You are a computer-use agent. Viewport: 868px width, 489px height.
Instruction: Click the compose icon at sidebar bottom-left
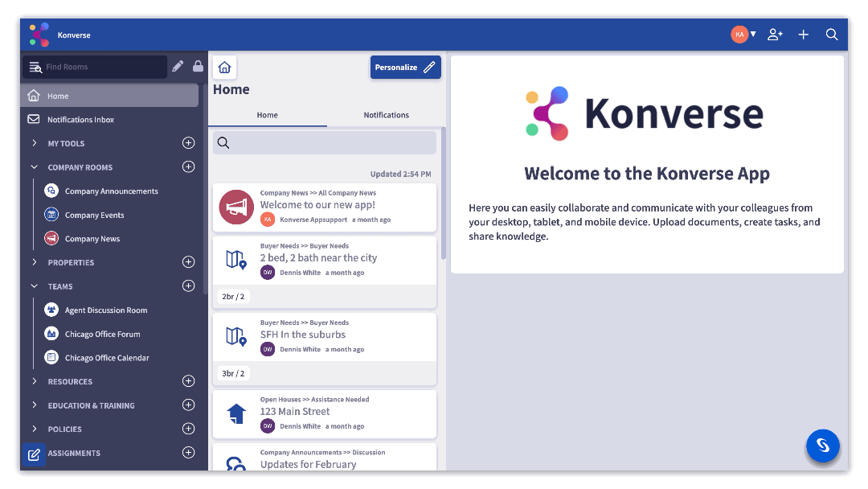pyautogui.click(x=34, y=454)
